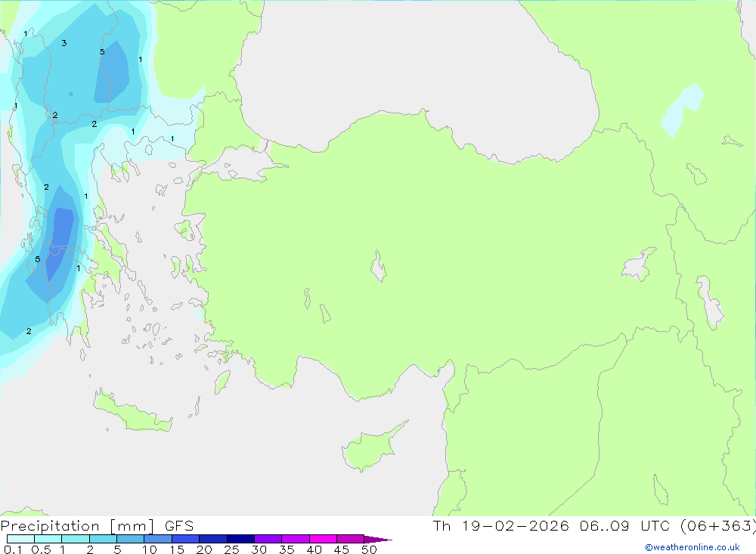Image resolution: width=756 pixels, height=554 pixels.
Task: Click the legend value label '25'
Action: click(231, 549)
